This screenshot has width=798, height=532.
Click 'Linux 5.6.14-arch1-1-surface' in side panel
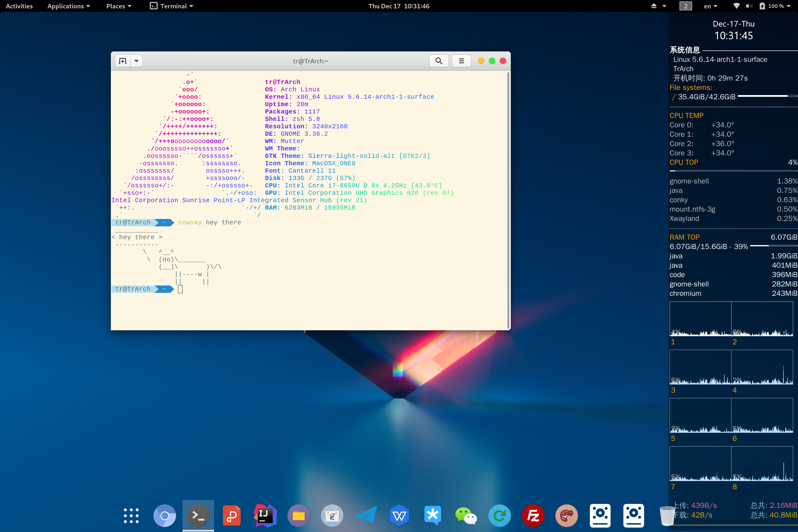[x=720, y=60]
